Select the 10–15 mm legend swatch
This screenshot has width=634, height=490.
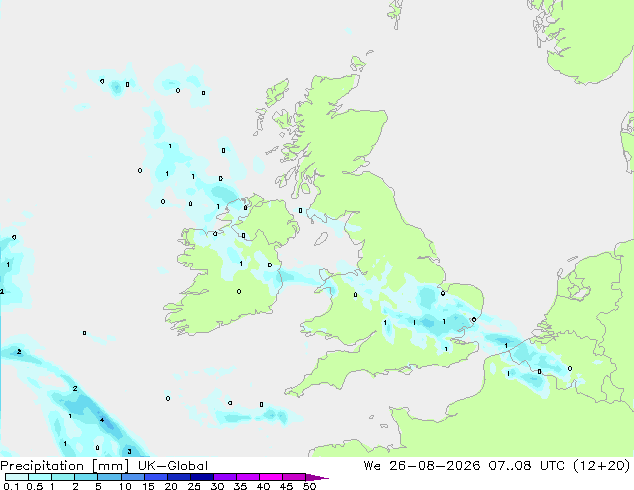pos(133,477)
